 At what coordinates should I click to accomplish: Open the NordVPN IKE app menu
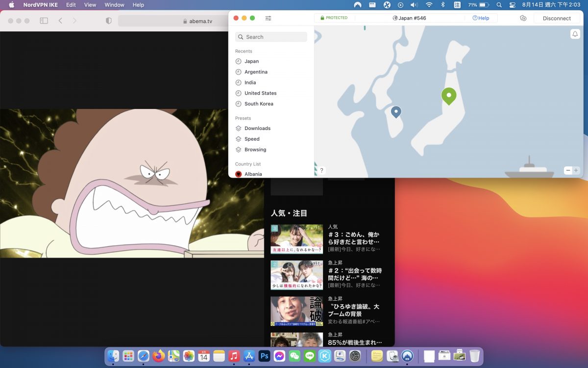point(41,5)
